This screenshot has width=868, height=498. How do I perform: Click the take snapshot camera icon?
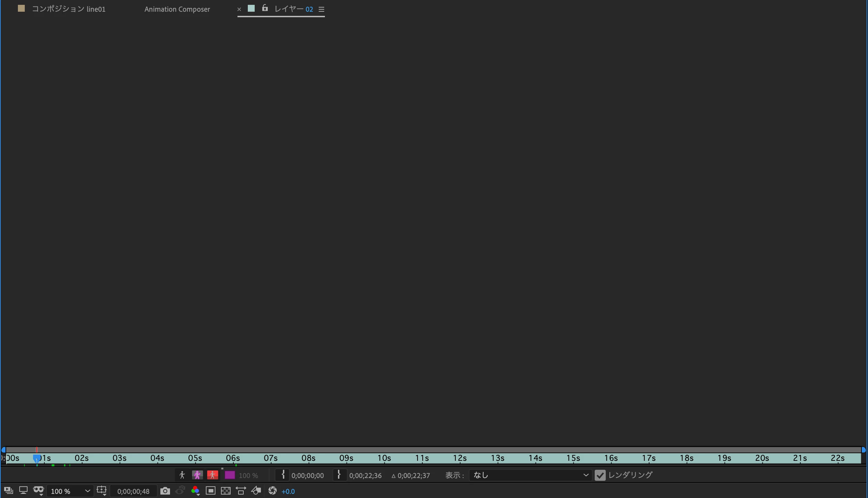point(165,491)
